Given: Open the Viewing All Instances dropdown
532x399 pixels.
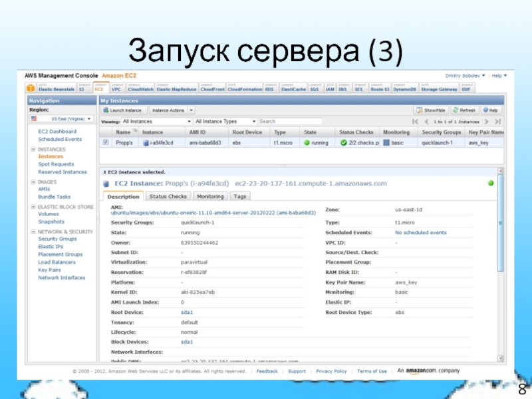Looking at the screenshot, I should 157,122.
